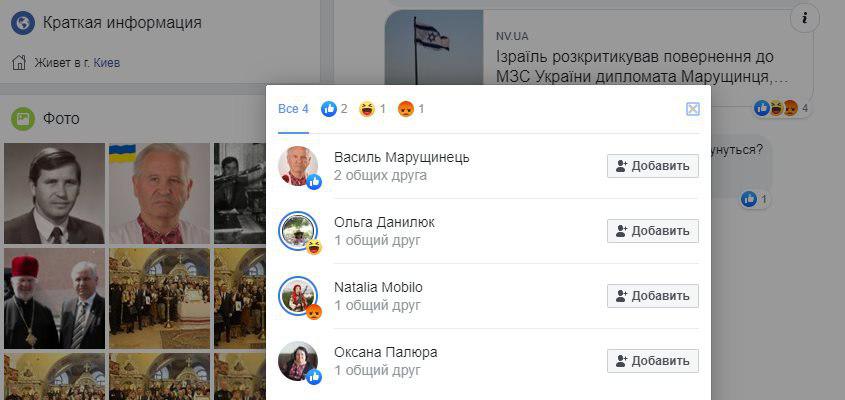Select the "Все 4" reactions tab
845x400 pixels.
coord(293,109)
